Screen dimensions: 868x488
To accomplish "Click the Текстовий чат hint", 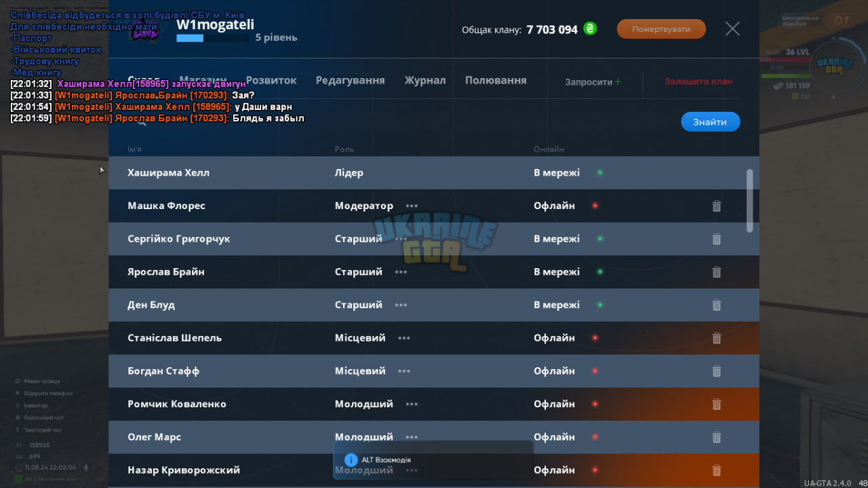I will pos(43,430).
